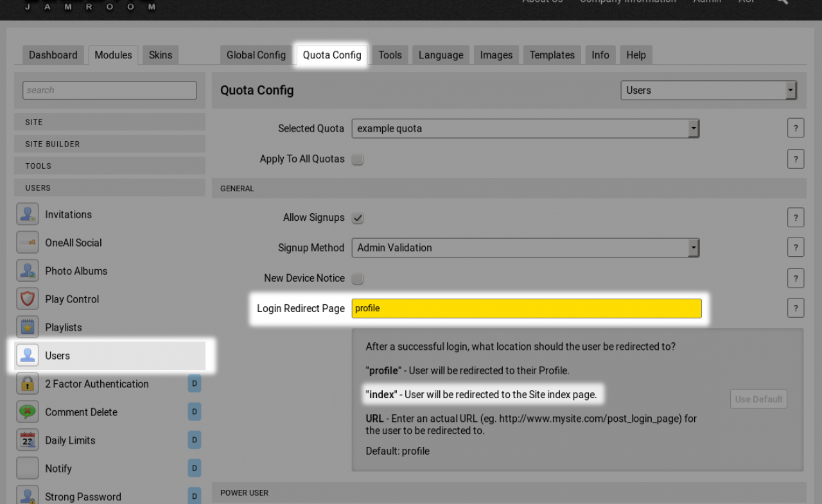Screen dimensions: 822x504
Task: Open the Selected Quota dropdown
Action: pyautogui.click(x=525, y=128)
